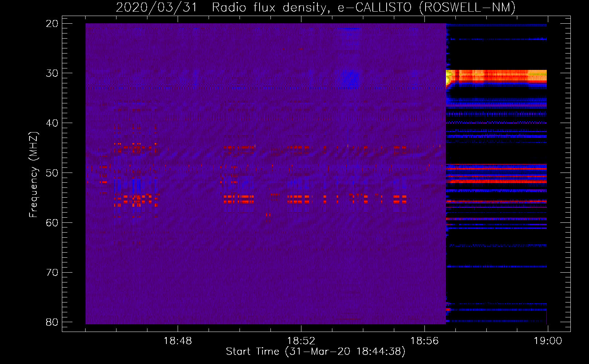Click the 60 MHz frequency tick label
Viewport: 589px width, 364px height.
[x=52, y=223]
